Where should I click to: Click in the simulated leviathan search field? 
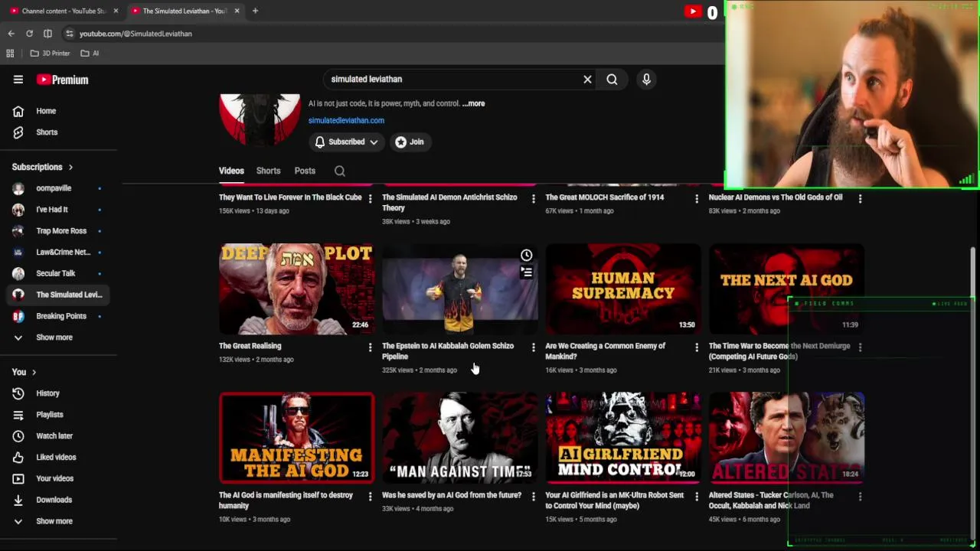click(452, 79)
